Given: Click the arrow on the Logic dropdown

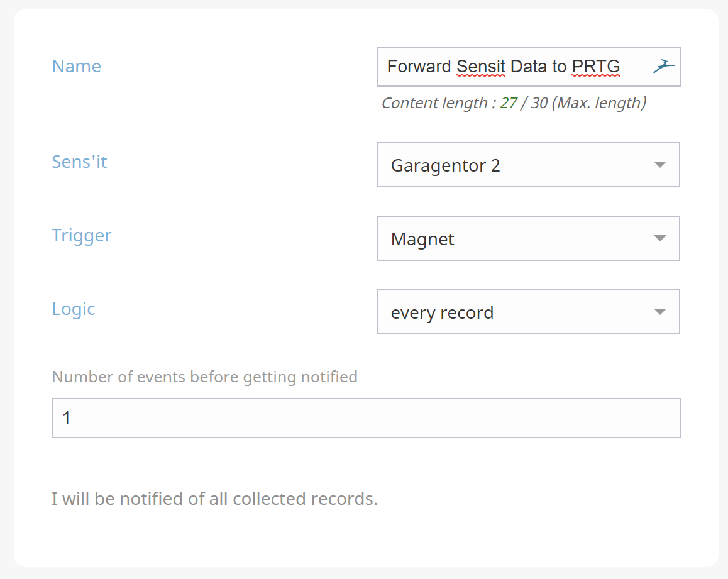Looking at the screenshot, I should coord(659,312).
